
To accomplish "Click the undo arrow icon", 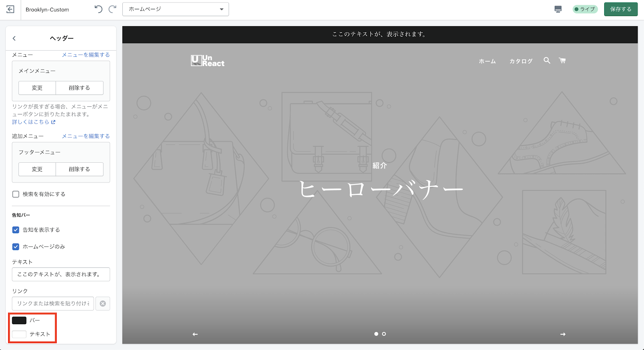I will (x=98, y=9).
